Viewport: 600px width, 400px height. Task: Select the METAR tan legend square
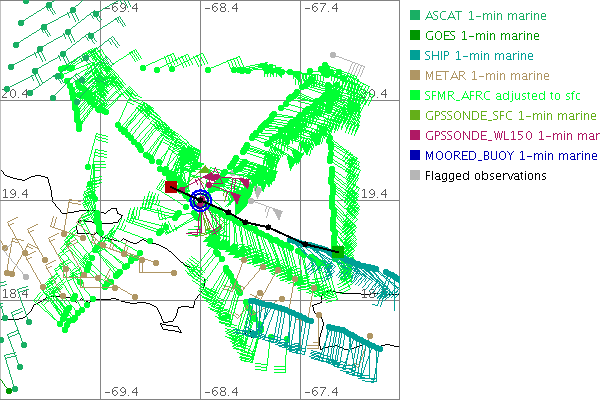(x=415, y=76)
